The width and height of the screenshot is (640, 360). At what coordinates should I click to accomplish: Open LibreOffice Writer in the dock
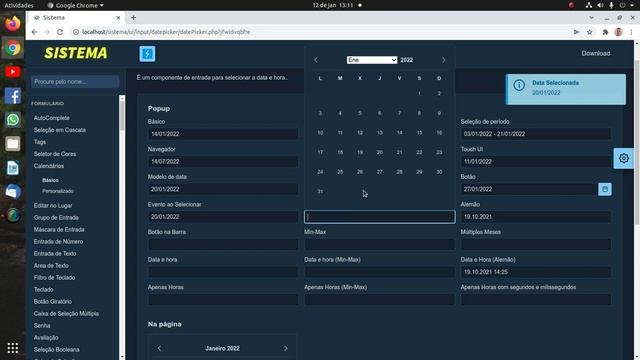(13, 168)
